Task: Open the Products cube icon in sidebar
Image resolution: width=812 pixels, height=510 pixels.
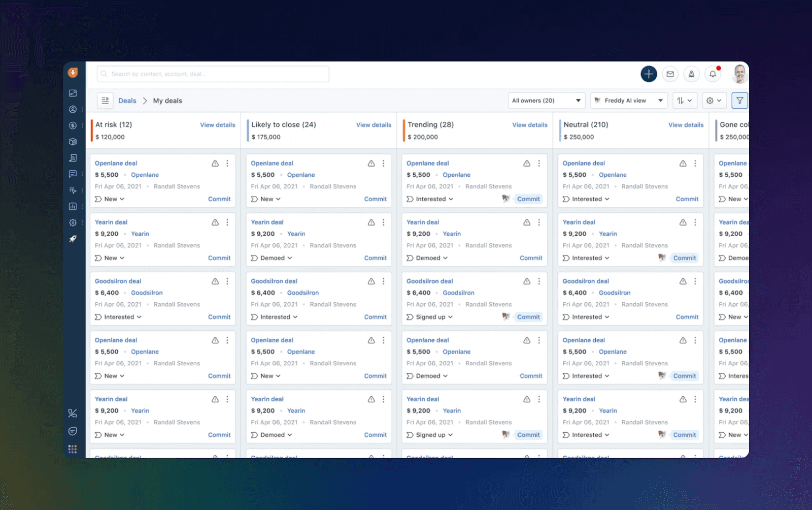Action: [73, 142]
